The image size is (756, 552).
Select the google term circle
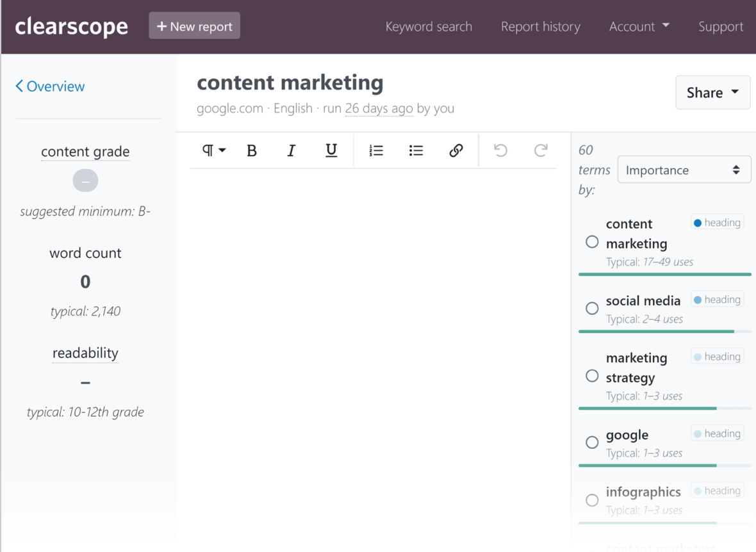click(592, 442)
